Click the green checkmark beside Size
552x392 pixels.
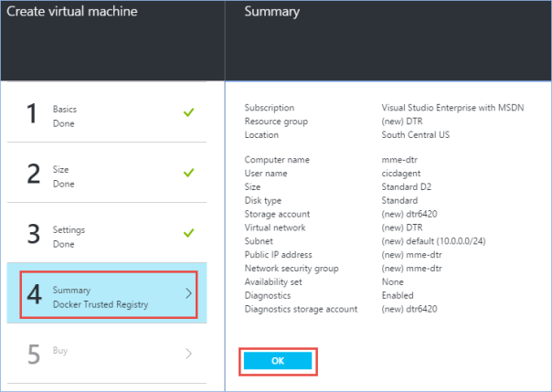click(x=189, y=173)
